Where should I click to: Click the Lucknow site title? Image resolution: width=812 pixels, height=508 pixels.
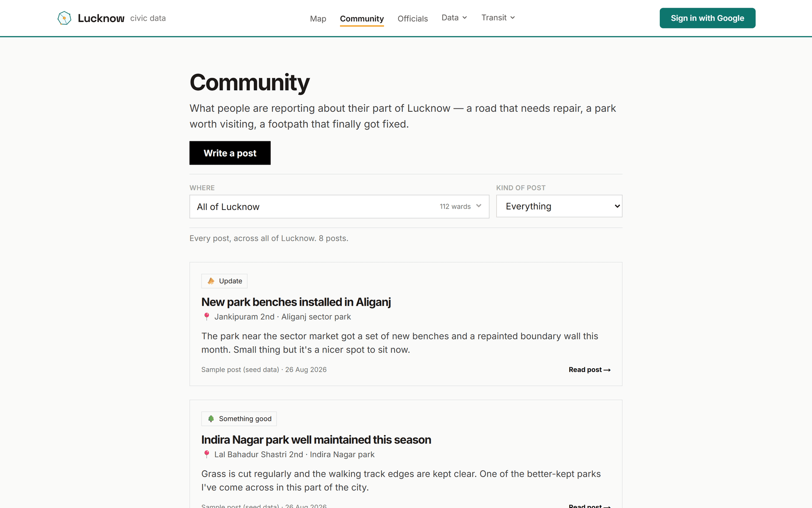101,18
